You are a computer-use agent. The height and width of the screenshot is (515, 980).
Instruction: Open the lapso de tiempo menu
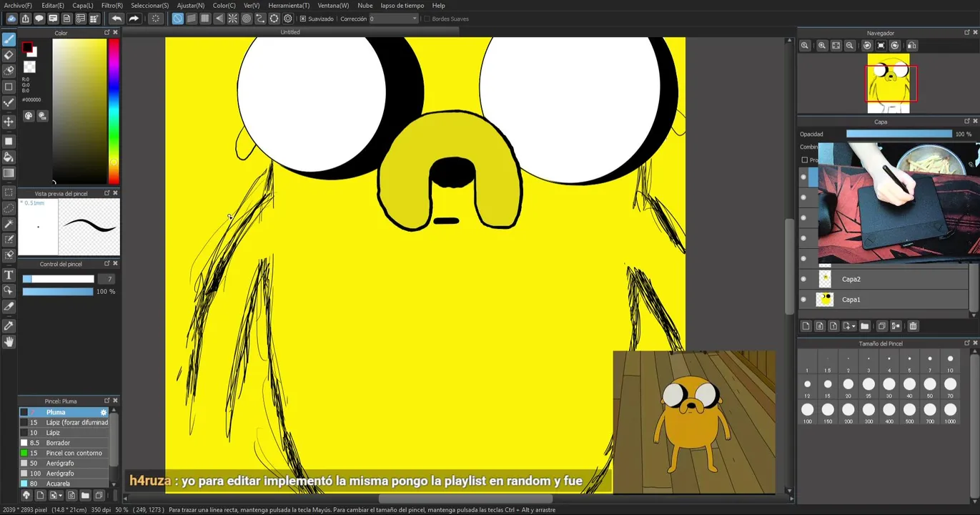tap(402, 5)
